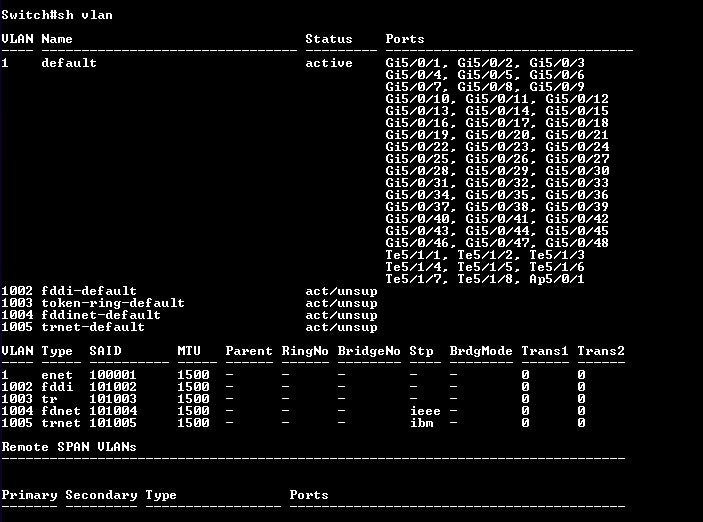Click port 'Gi5/0/10'

417,99
